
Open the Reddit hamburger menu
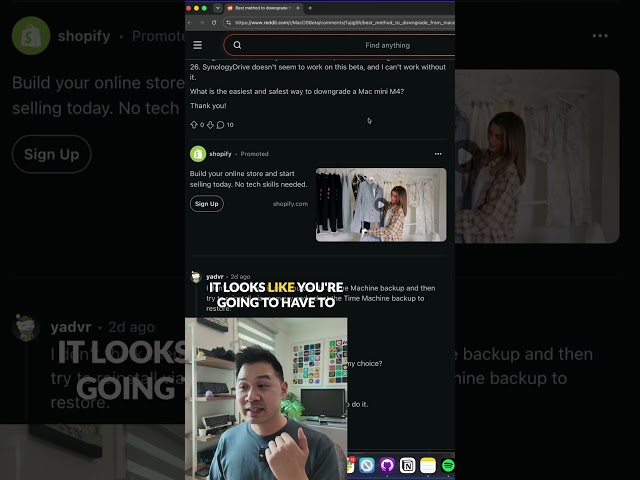pos(198,45)
